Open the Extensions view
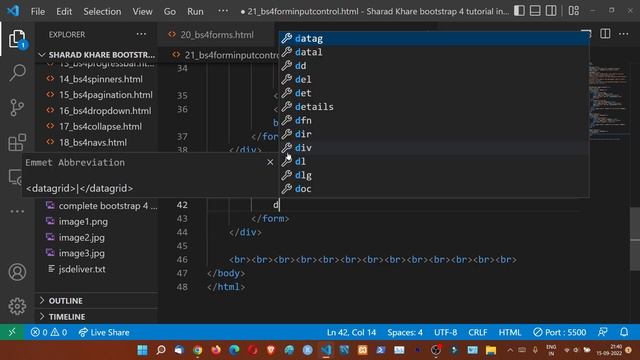Screen dimensions: 640x360 tap(17, 142)
